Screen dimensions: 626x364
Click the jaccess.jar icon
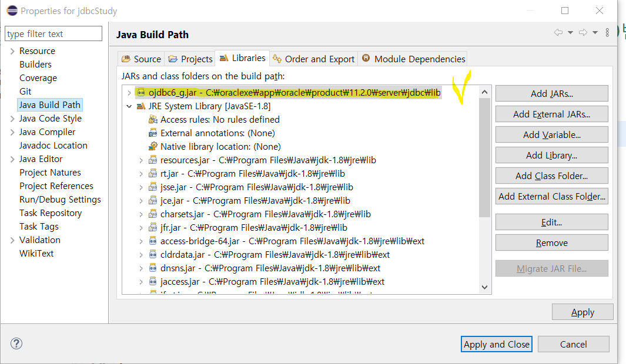[153, 281]
